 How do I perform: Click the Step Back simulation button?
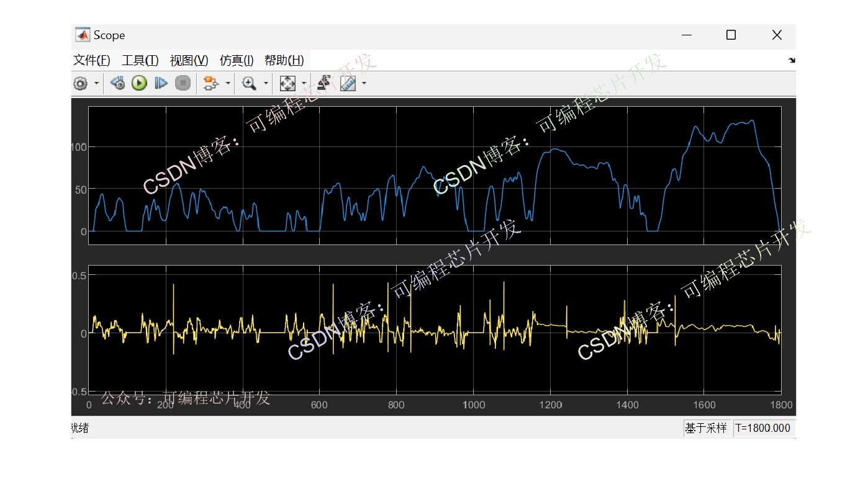pyautogui.click(x=117, y=83)
